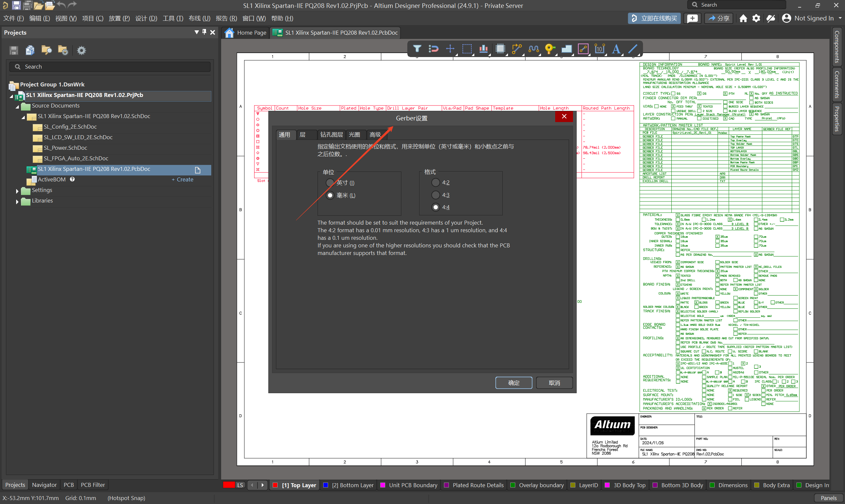Open the Projects panel settings gear
The image size is (845, 504).
tap(81, 50)
